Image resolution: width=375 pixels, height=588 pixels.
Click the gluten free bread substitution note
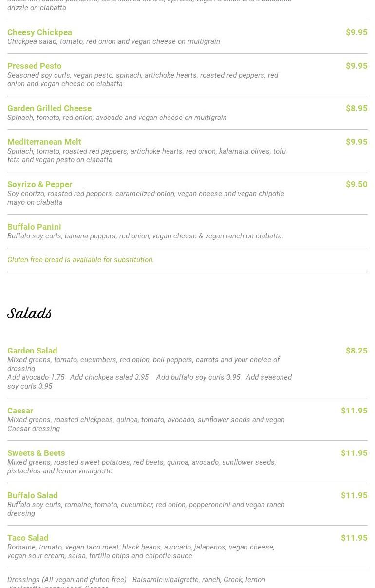(80, 260)
